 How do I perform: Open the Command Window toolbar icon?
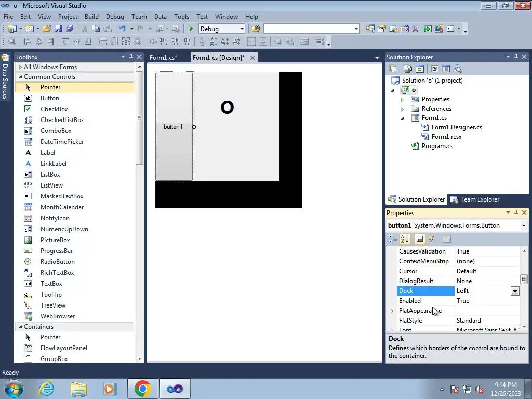pos(450,29)
